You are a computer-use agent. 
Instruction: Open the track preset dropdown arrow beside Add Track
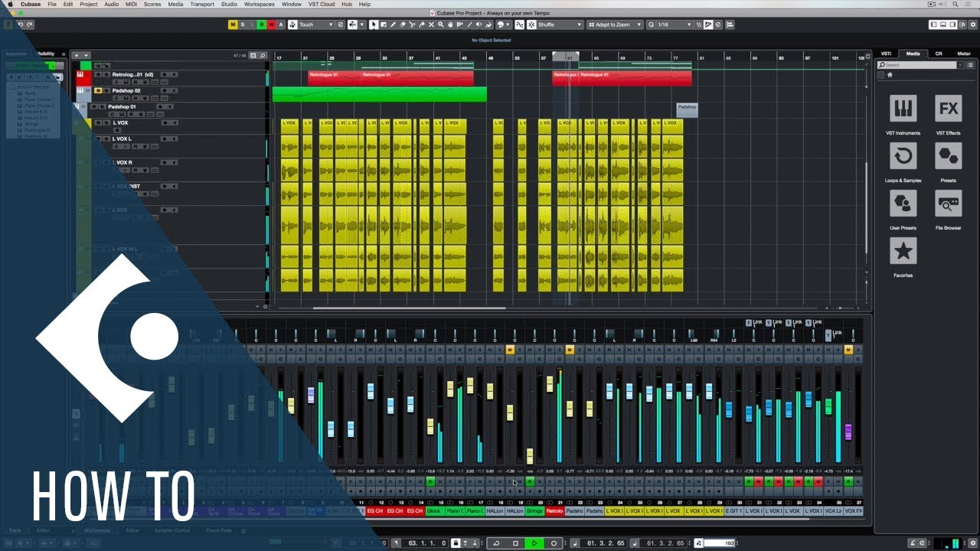click(87, 55)
